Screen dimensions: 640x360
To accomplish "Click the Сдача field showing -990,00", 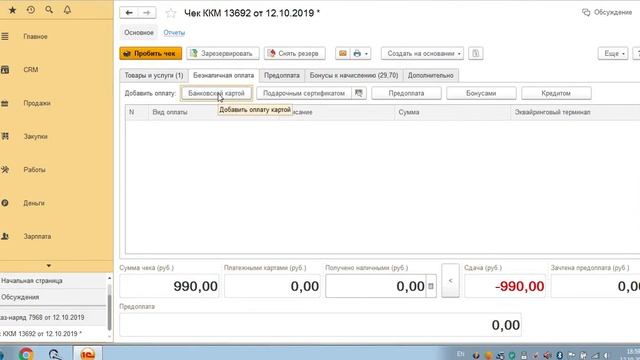I will point(505,286).
